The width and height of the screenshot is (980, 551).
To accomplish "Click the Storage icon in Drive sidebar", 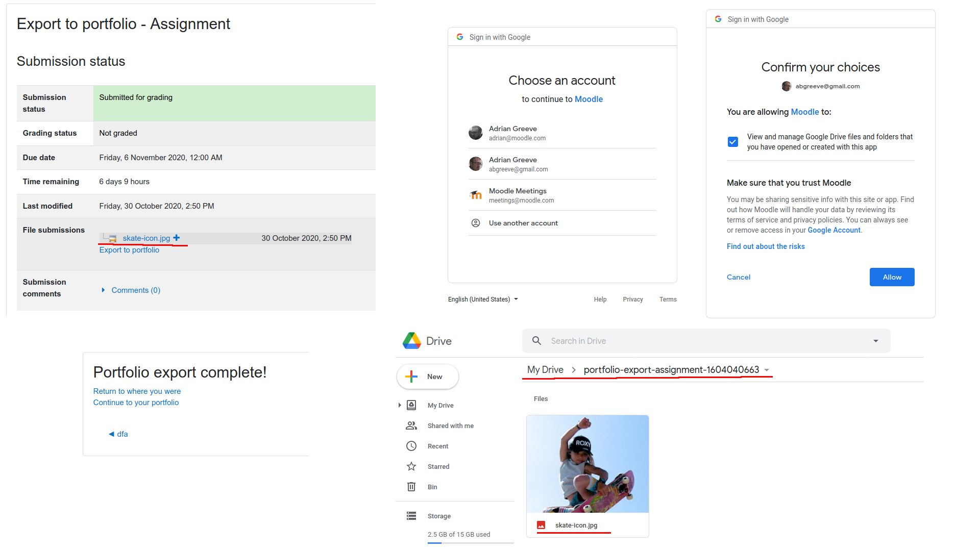I will click(411, 516).
